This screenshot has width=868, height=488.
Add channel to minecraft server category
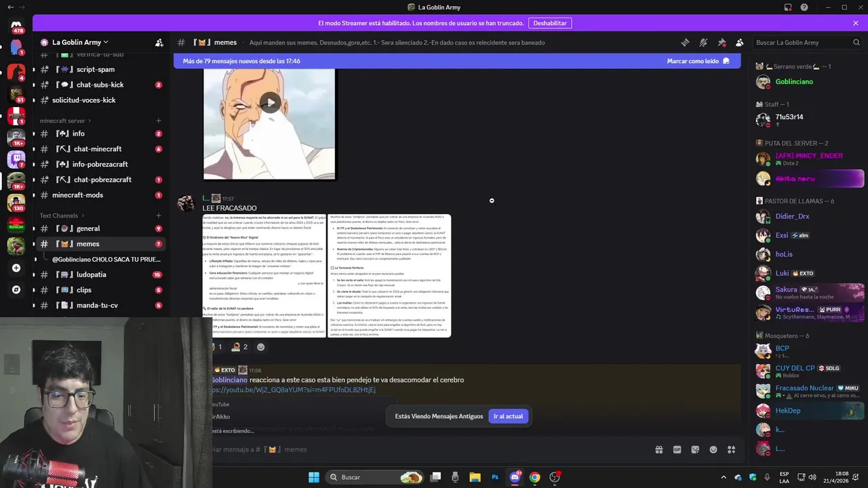(x=159, y=121)
